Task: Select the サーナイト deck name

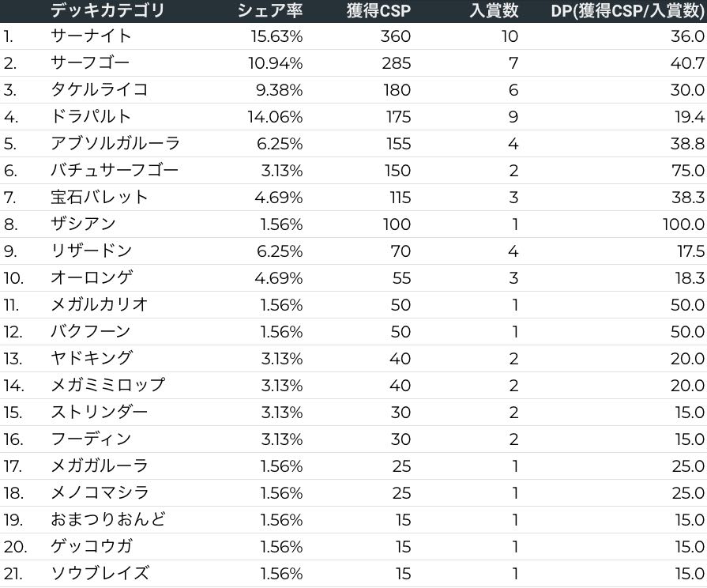Action: [x=91, y=36]
